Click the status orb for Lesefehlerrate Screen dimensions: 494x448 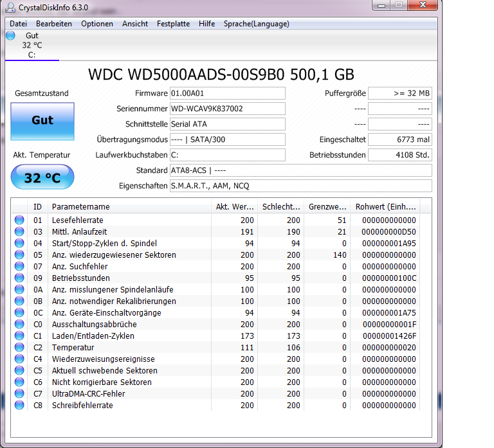click(19, 220)
